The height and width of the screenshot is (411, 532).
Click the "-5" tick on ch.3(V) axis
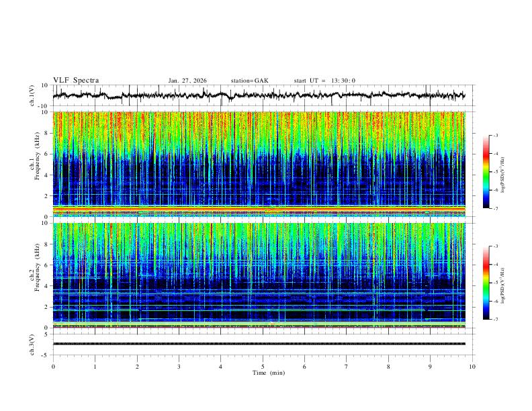pyautogui.click(x=46, y=355)
